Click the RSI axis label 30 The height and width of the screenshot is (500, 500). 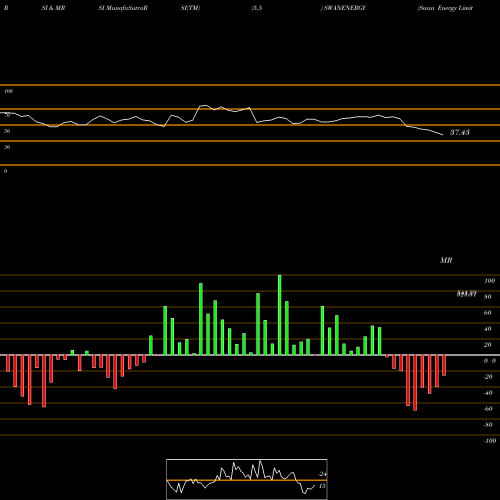(7, 147)
